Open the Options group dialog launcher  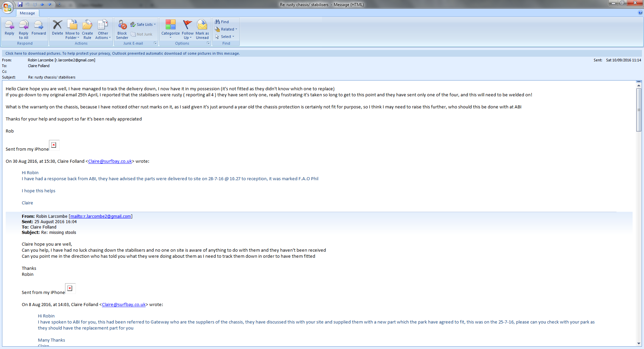(x=208, y=43)
